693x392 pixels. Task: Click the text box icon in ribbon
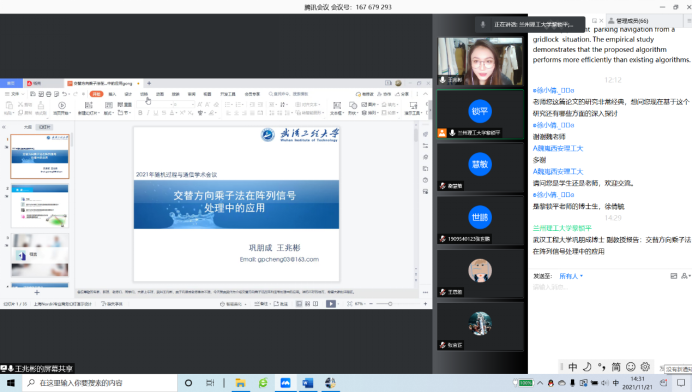[x=337, y=105]
